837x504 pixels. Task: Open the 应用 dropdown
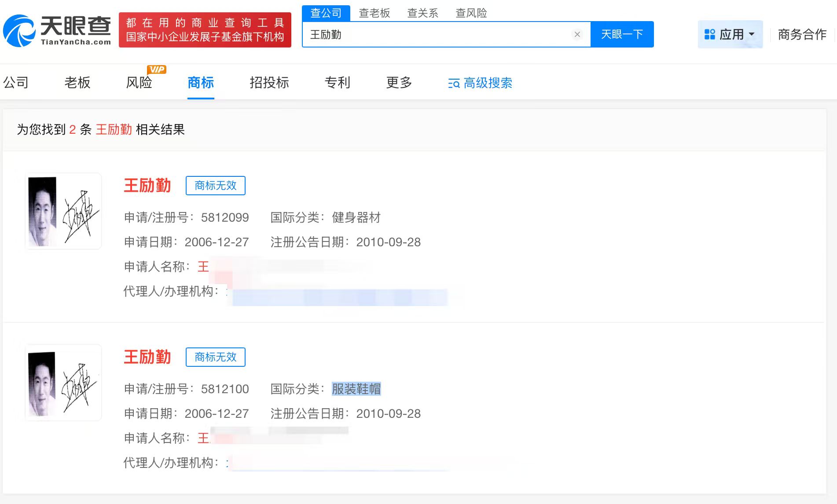730,34
